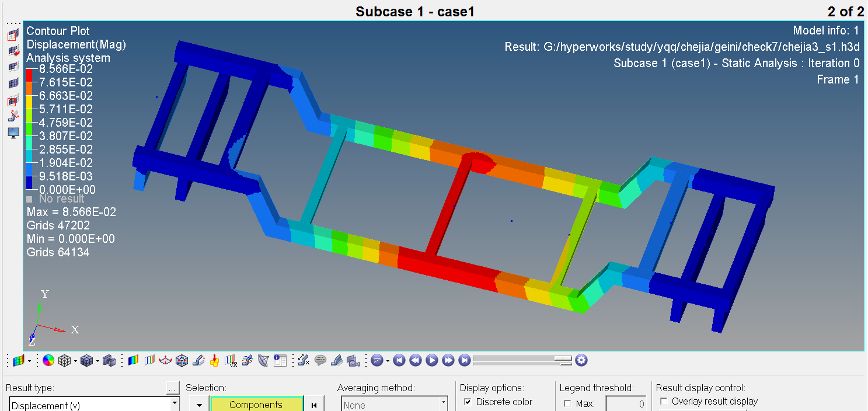Click the color wheel icon
868x411 pixels.
[x=48, y=361]
